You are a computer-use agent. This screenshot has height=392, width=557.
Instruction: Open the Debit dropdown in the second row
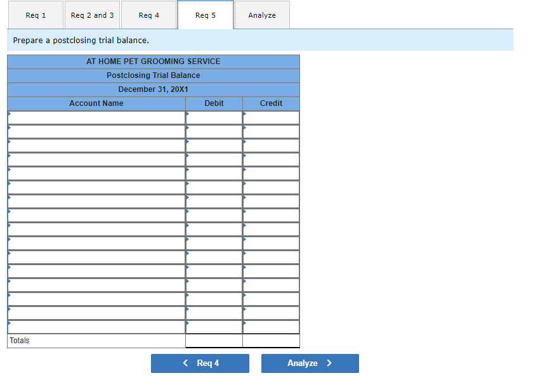214,131
